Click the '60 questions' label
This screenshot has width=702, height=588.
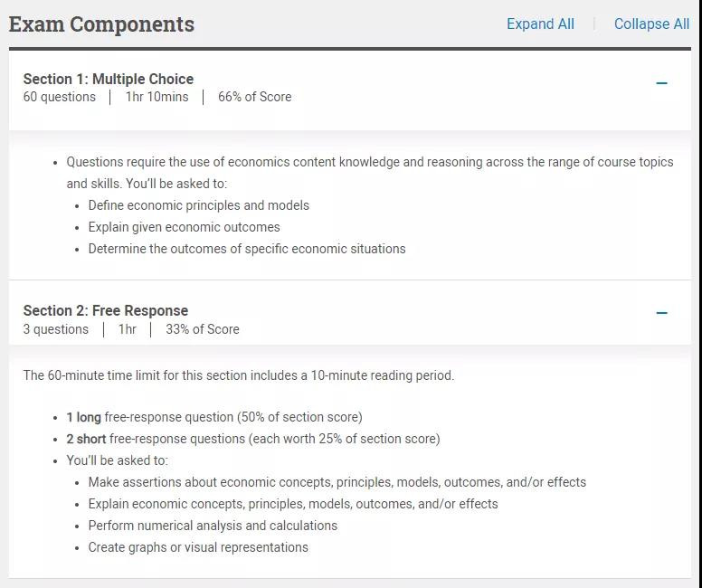pyautogui.click(x=59, y=97)
